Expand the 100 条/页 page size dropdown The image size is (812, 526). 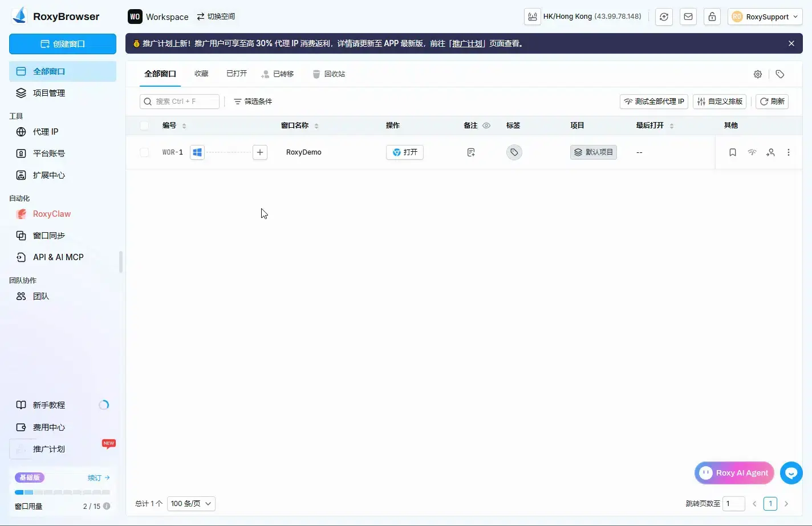tap(191, 504)
